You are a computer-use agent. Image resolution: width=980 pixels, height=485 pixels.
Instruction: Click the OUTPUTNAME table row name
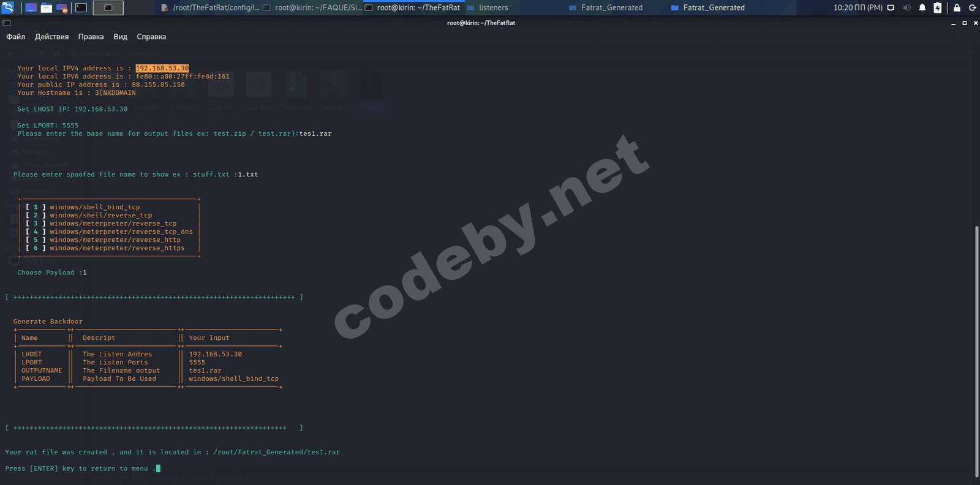tap(42, 370)
